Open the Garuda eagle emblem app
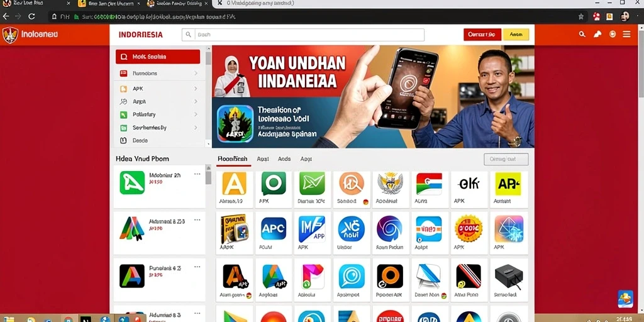Image resolution: width=644 pixels, height=322 pixels. [390, 183]
